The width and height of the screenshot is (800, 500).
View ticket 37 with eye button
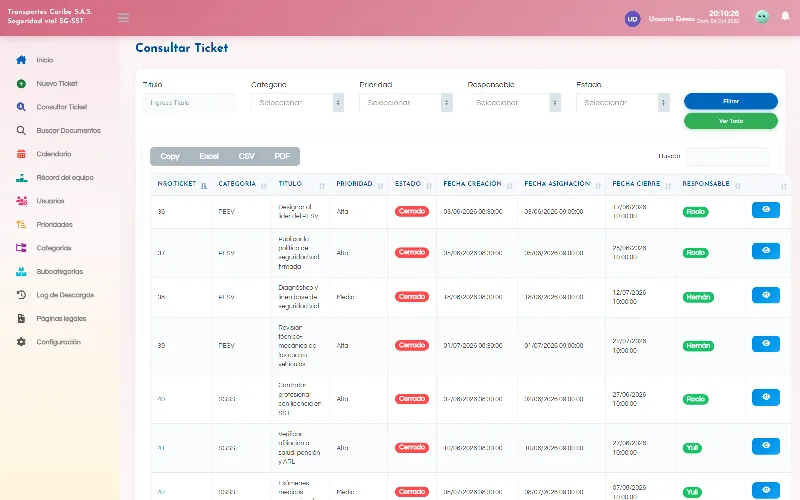tap(766, 251)
